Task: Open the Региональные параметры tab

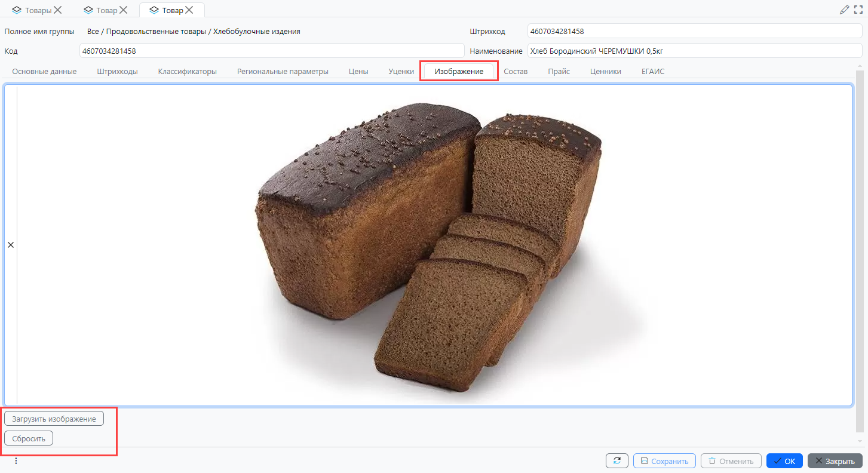Action: pos(283,71)
